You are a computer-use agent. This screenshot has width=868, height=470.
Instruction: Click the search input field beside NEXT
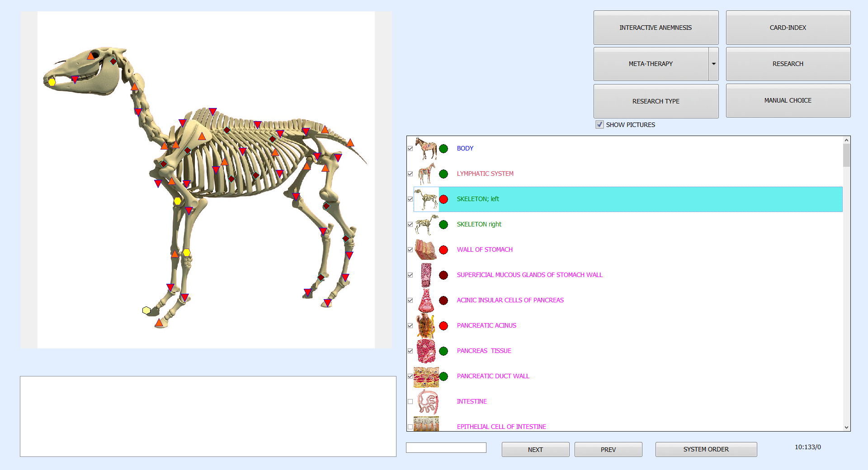tap(446, 448)
